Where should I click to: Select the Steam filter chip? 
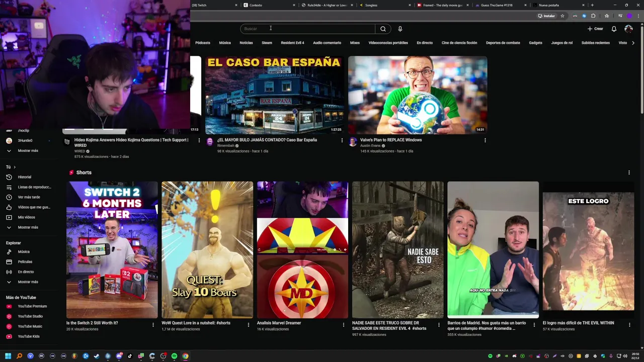[267, 43]
